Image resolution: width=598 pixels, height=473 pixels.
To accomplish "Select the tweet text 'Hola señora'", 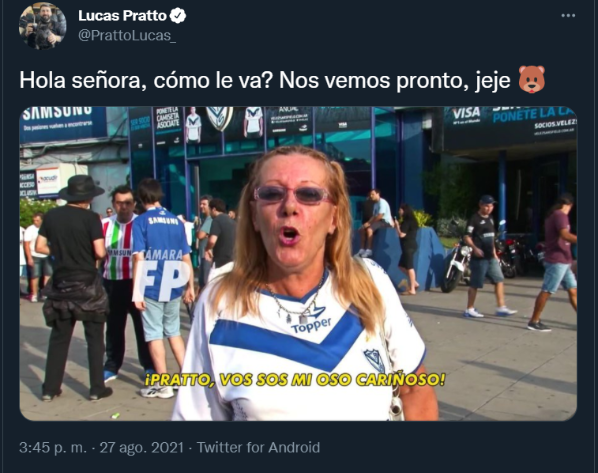I will (x=80, y=80).
